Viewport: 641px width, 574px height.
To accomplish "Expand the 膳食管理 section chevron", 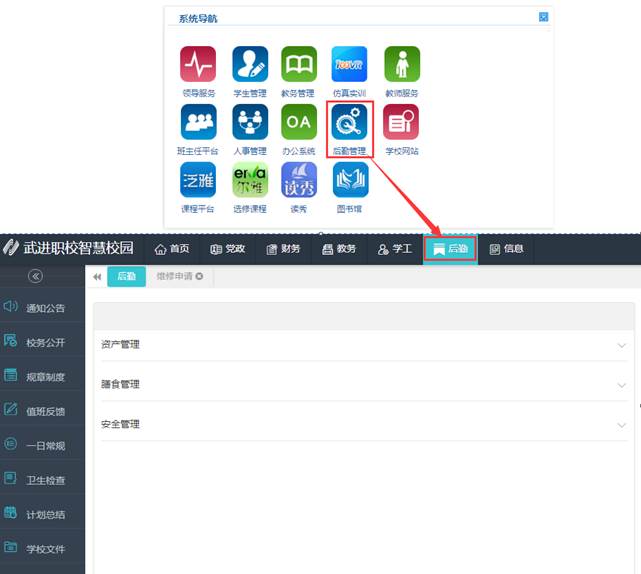I will 621,385.
